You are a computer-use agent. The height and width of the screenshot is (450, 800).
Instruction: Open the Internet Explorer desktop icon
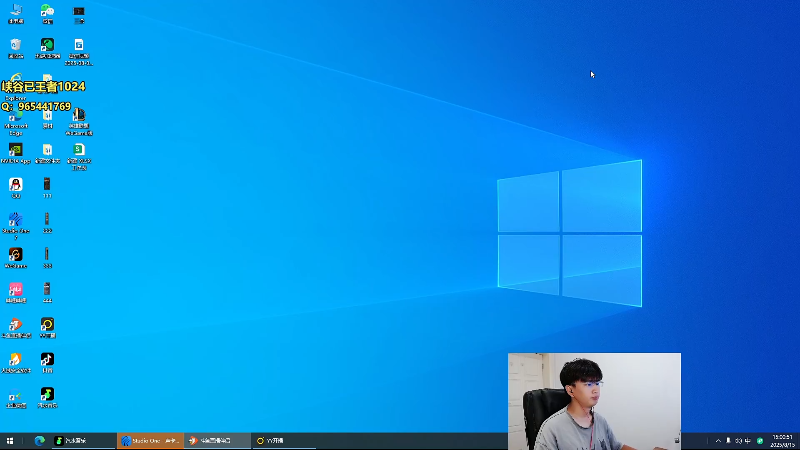click(16, 87)
